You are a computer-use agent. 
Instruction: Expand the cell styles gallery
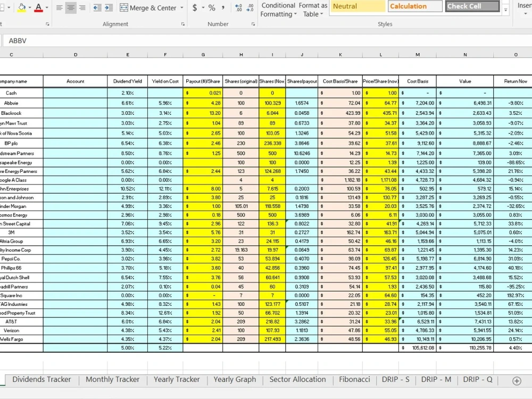[x=505, y=10]
